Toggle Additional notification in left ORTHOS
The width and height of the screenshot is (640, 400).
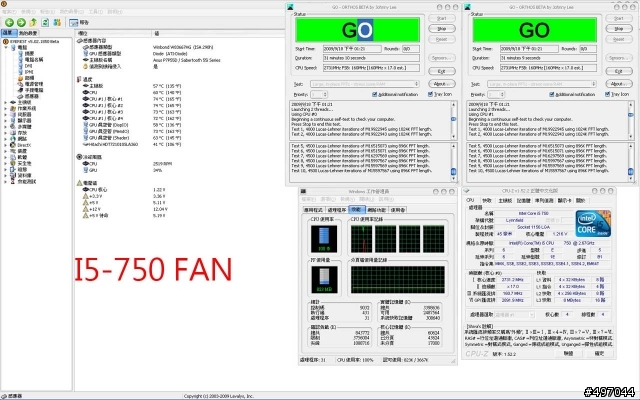[x=375, y=94]
